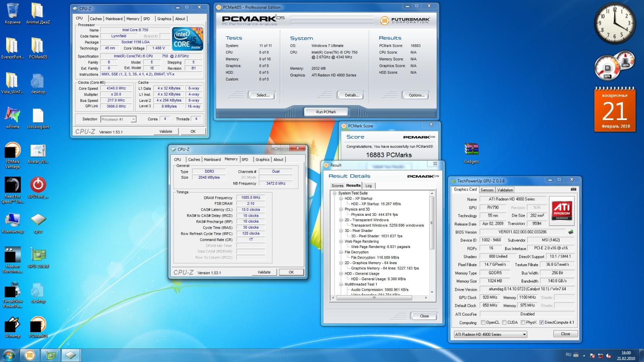The height and width of the screenshot is (362, 644).
Task: Switch to GPU-Z taskbar button
Action: click(51, 355)
